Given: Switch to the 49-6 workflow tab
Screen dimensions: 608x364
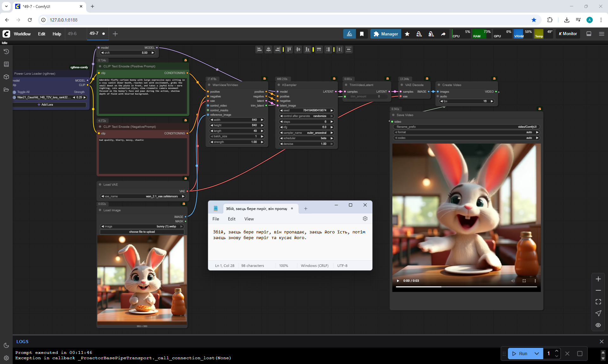Looking at the screenshot, I should tap(72, 34).
